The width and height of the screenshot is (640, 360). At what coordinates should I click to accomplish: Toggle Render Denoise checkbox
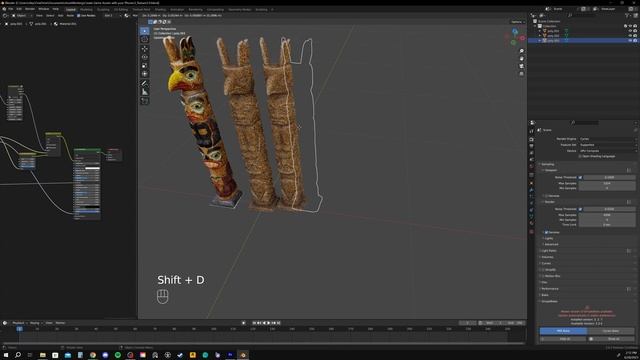(547, 232)
